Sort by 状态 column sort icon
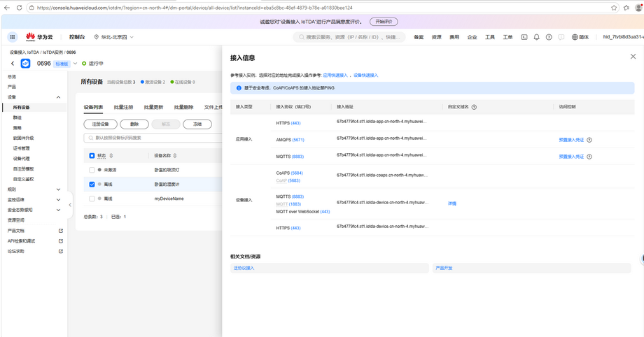 [x=111, y=156]
